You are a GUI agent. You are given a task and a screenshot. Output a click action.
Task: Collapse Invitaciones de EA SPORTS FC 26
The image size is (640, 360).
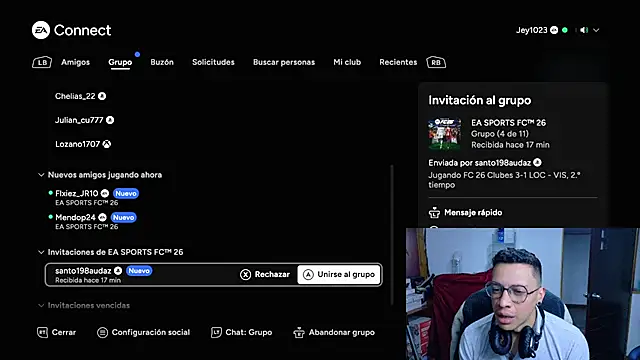41,252
